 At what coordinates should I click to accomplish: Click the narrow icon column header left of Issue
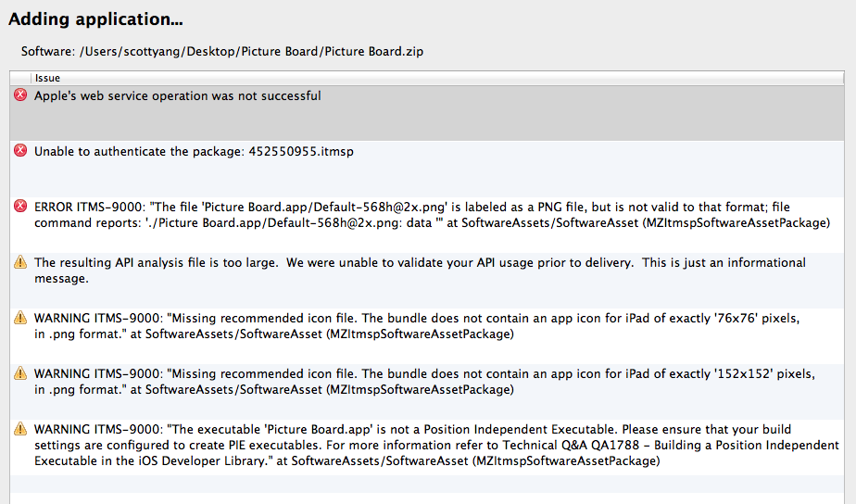pyautogui.click(x=20, y=78)
